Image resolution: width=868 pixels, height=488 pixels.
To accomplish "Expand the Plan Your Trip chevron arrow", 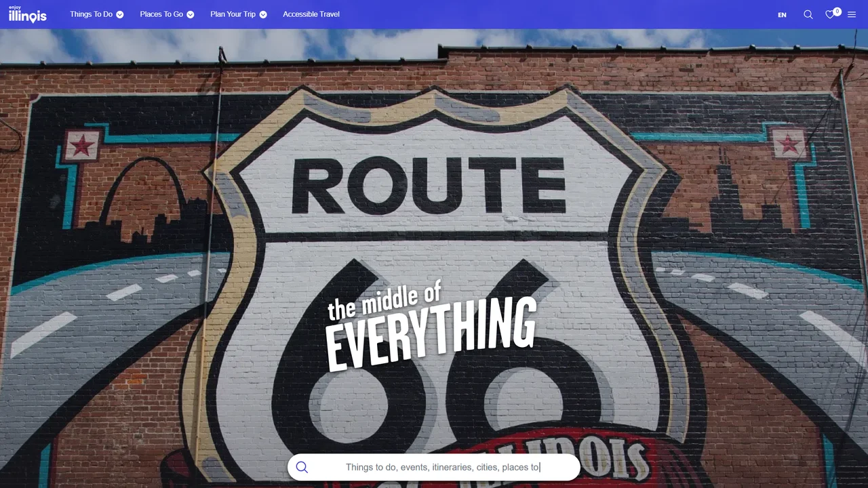I will click(263, 14).
